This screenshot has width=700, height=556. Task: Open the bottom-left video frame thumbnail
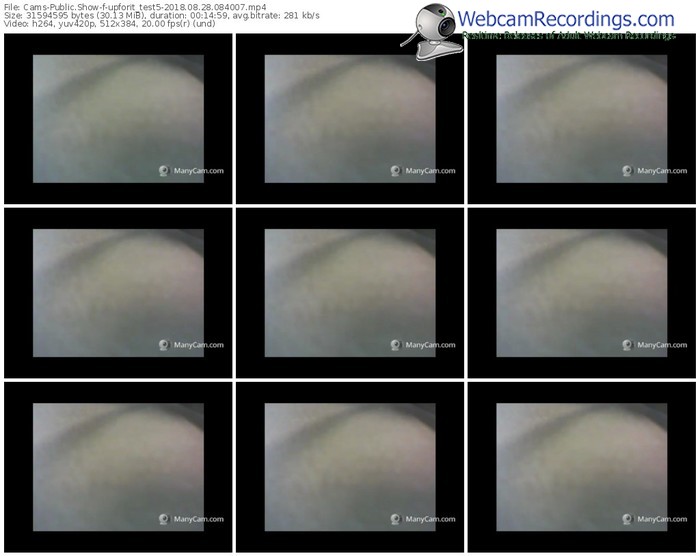[118, 467]
